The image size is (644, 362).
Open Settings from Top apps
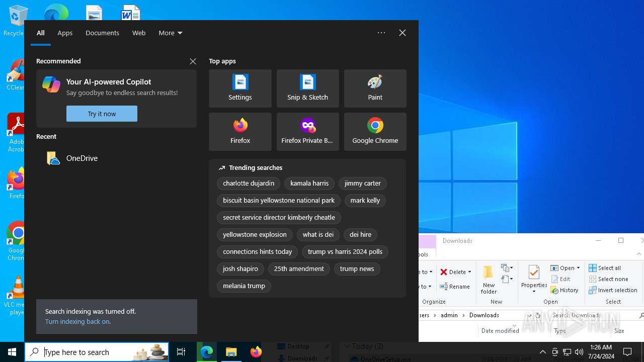[x=240, y=88]
